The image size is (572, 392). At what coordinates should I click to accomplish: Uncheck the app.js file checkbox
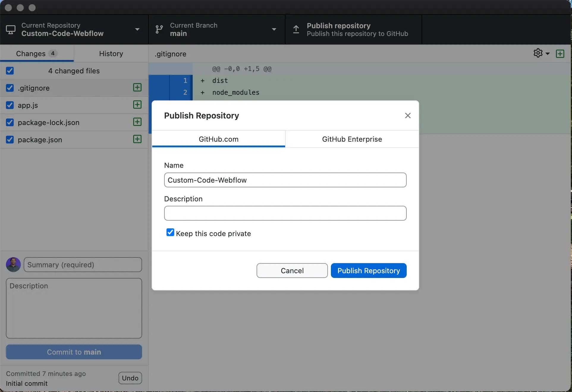coord(10,105)
